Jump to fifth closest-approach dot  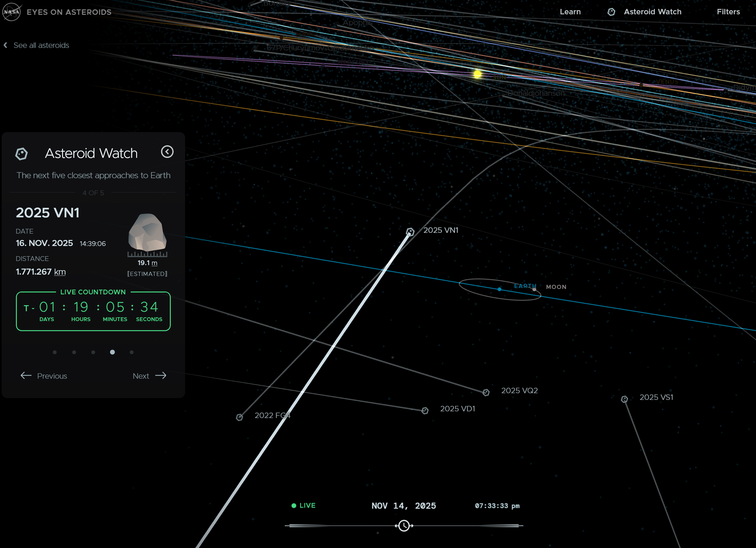click(132, 352)
